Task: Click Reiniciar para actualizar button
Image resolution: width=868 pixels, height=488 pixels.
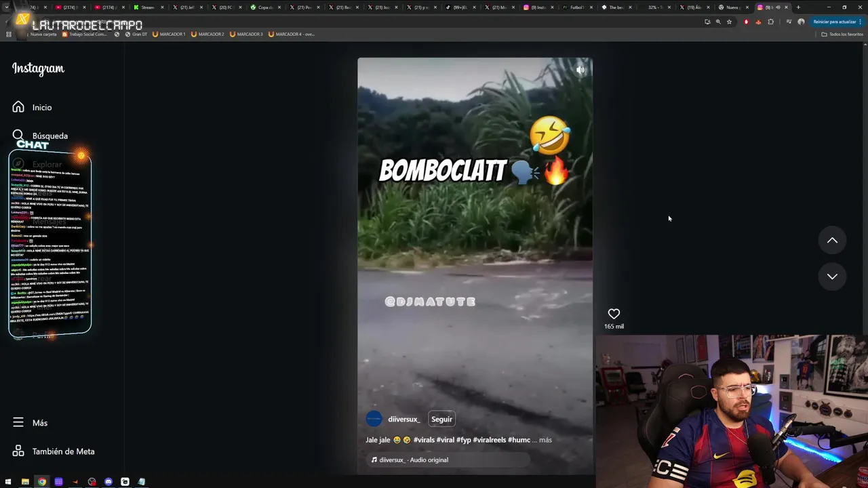Action: pyautogui.click(x=837, y=22)
